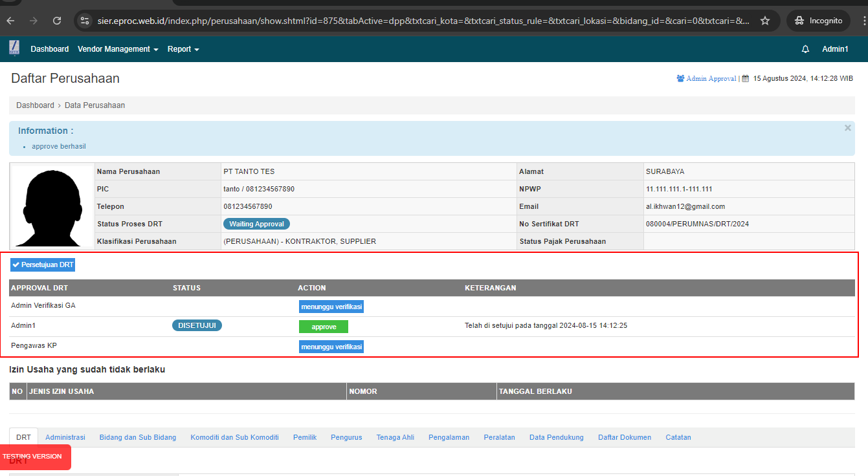Click the green approve button
Viewport: 868px width, 476px height.
(x=323, y=327)
